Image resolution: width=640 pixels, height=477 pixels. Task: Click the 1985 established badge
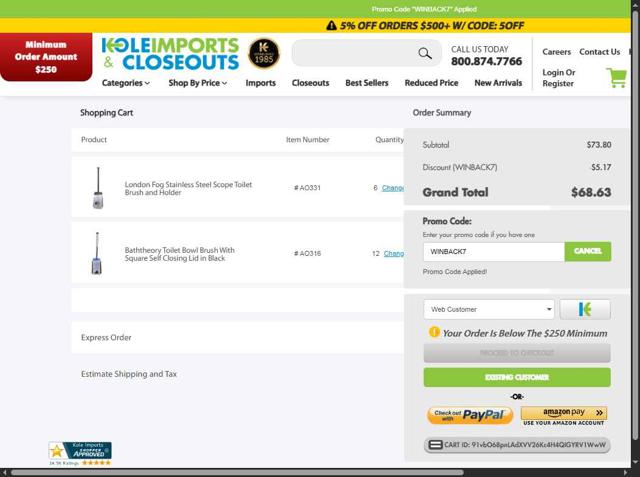click(264, 53)
